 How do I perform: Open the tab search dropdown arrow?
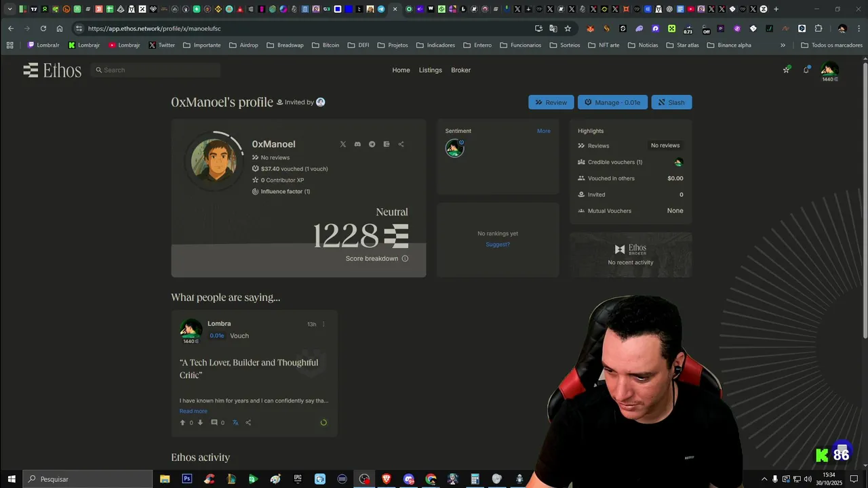9,9
